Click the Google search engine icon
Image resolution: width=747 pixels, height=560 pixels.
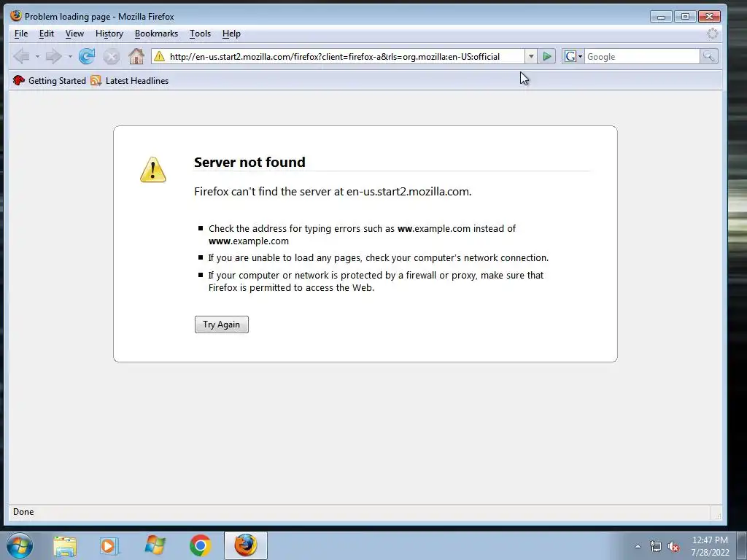tap(570, 57)
